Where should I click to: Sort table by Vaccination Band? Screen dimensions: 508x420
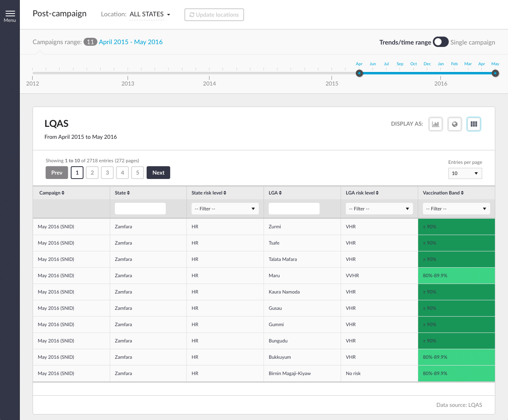point(443,193)
